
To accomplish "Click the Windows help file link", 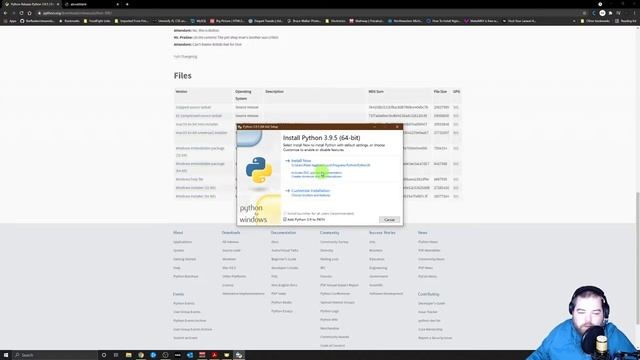I will point(189,179).
